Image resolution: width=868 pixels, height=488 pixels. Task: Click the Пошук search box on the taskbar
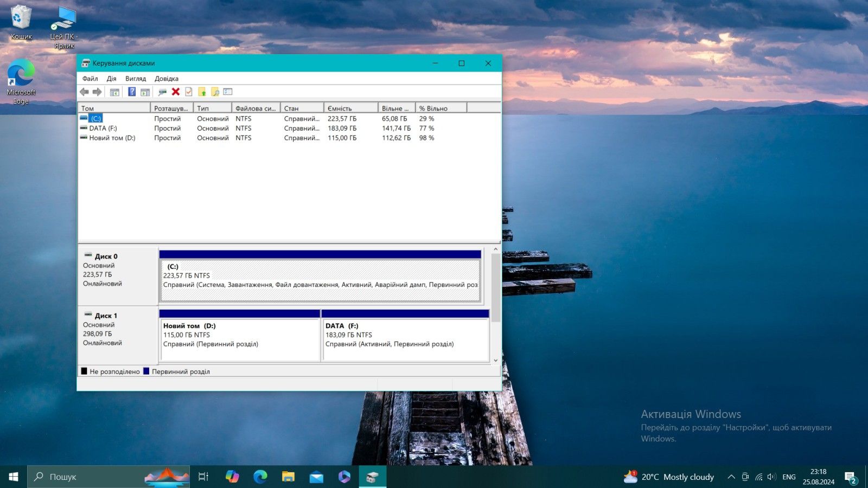coord(108,477)
